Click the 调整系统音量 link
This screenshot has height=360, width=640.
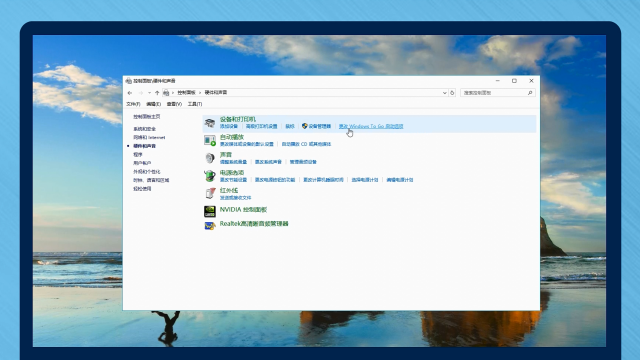(233, 162)
